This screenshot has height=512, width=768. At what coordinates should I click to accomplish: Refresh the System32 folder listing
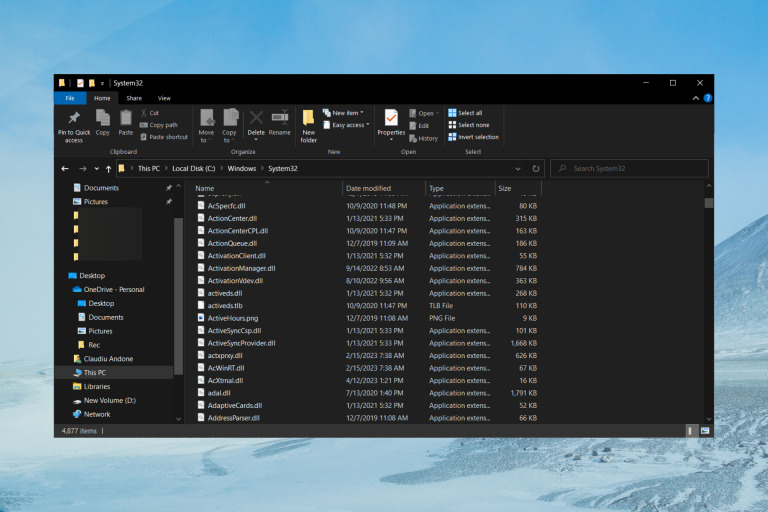pyautogui.click(x=536, y=169)
